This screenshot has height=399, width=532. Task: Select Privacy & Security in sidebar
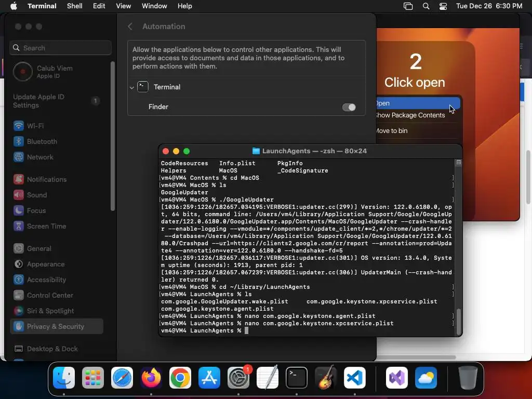(57, 326)
